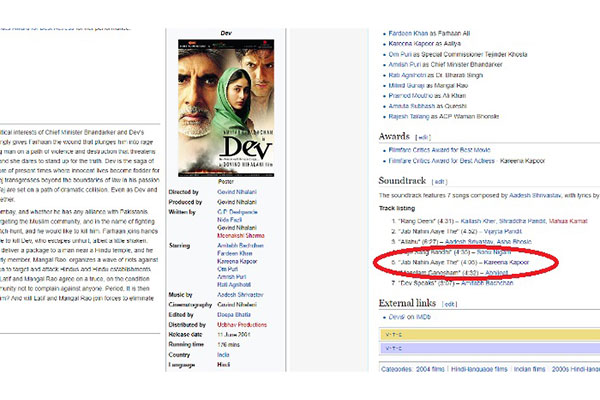
Task: Select the 176 mins running time value
Action: (x=228, y=344)
